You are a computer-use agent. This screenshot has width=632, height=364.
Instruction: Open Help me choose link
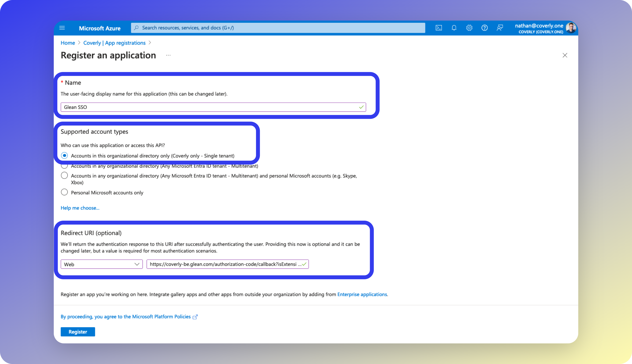click(x=80, y=208)
